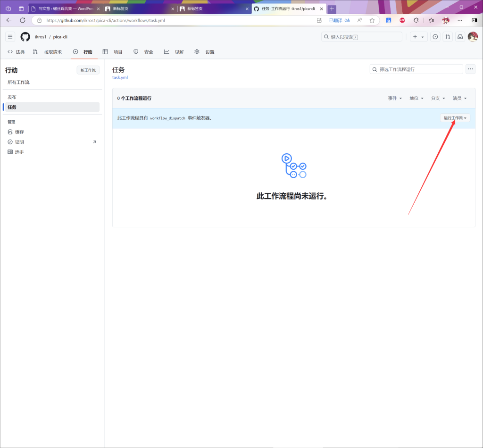Screen dimensions: 483x448
Task: Open the 事件 filter dropdown
Action: (395, 98)
